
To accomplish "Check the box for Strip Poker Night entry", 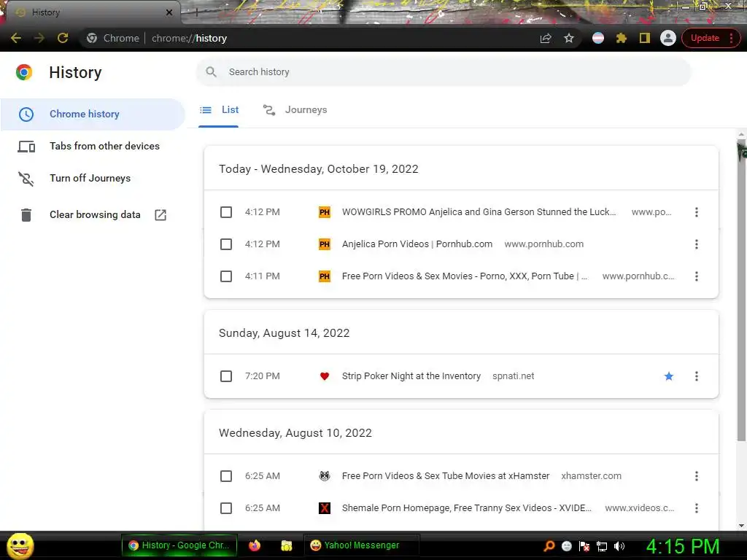I will point(226,376).
